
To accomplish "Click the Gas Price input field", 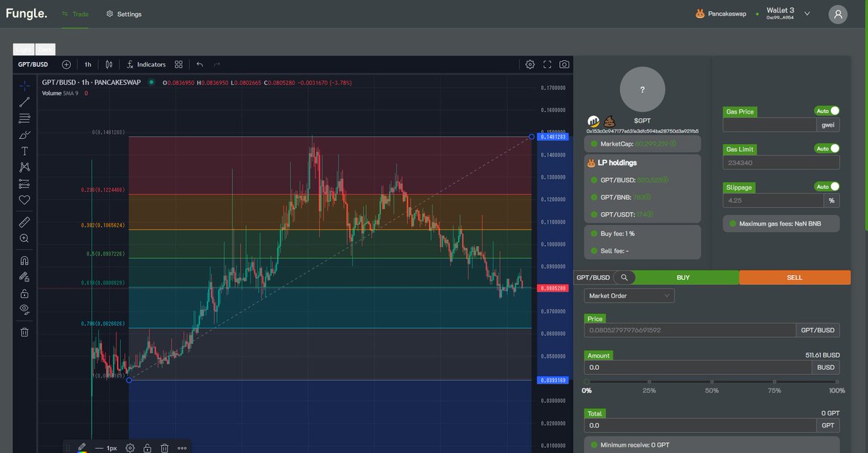I will click(770, 124).
